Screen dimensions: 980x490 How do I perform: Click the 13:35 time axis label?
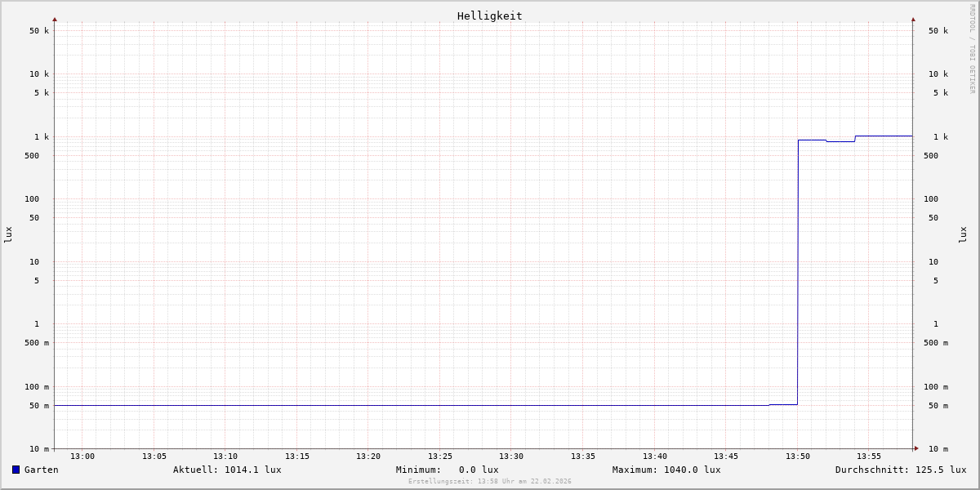point(583,457)
